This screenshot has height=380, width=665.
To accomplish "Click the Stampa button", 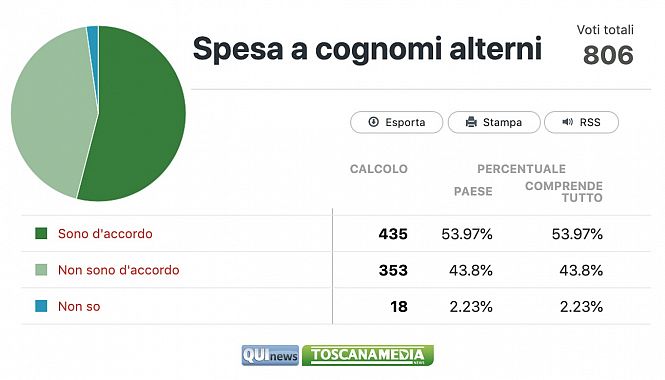I will 494,122.
